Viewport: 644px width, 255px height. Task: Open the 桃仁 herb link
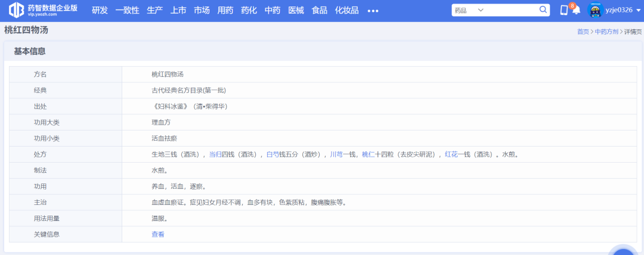pos(368,154)
